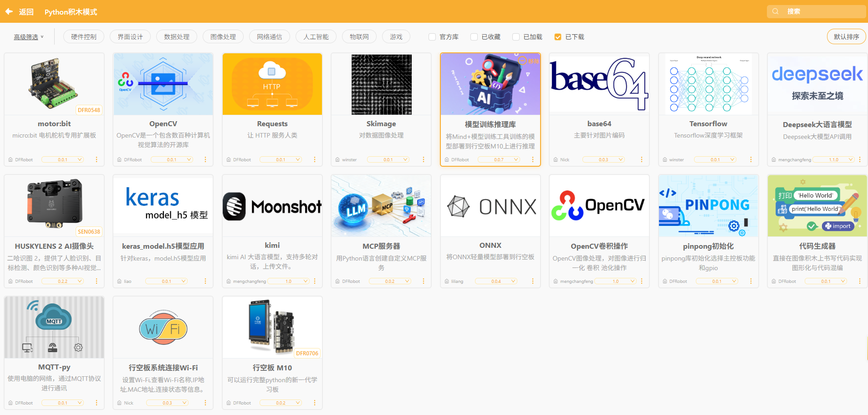Expand the 高级筛选 advanced filter
The image size is (868, 415).
[x=28, y=37]
